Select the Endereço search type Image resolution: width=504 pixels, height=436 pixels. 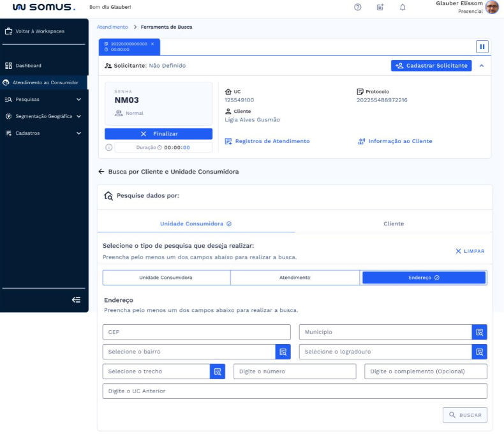[424, 278]
